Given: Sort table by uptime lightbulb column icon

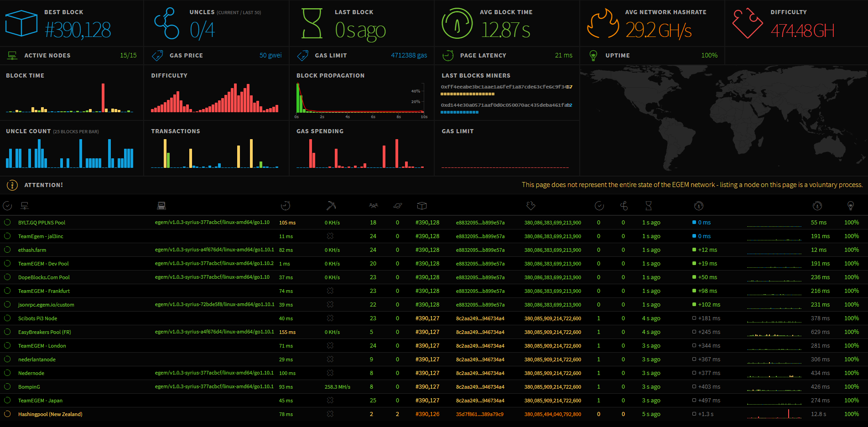Looking at the screenshot, I should click(x=851, y=206).
